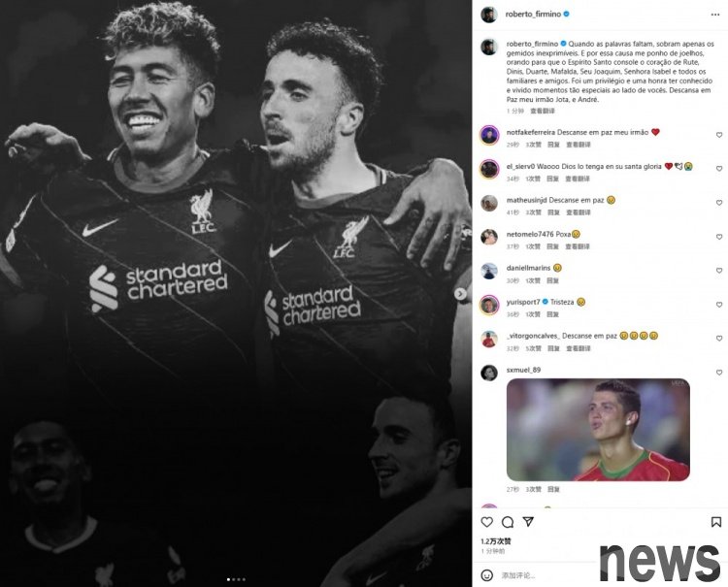This screenshot has height=587, width=728.
Task: Open the comment bubble icon
Action: pos(508,522)
